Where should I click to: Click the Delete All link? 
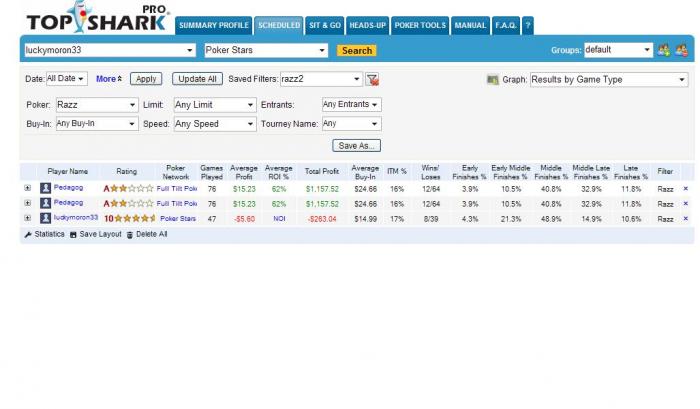click(147, 234)
